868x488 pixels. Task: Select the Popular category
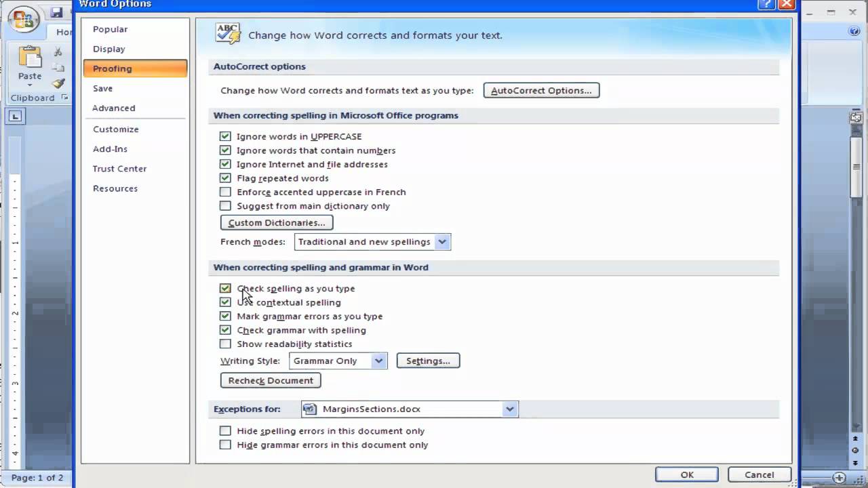coord(134,29)
